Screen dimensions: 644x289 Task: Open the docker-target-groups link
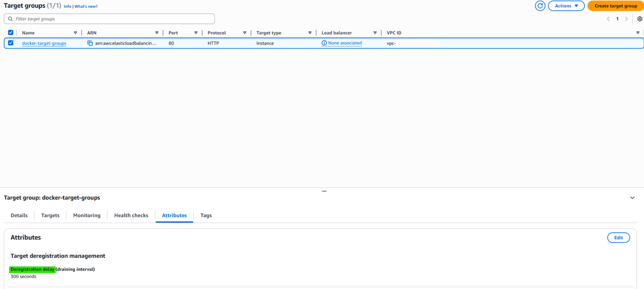pos(44,43)
